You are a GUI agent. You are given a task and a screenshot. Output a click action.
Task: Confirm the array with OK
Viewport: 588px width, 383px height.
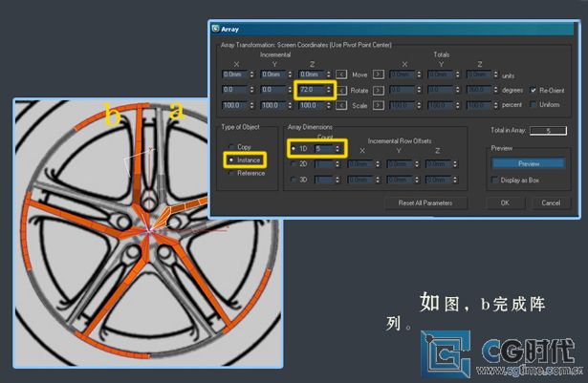(505, 203)
